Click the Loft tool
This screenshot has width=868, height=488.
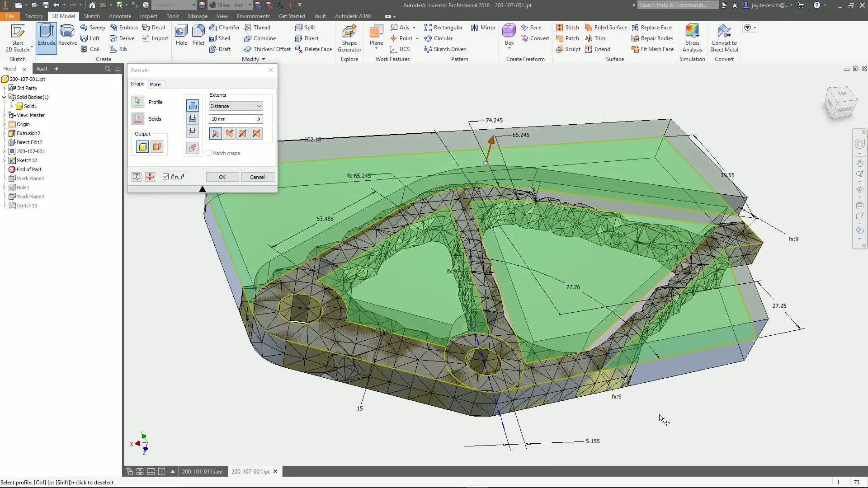click(x=90, y=38)
